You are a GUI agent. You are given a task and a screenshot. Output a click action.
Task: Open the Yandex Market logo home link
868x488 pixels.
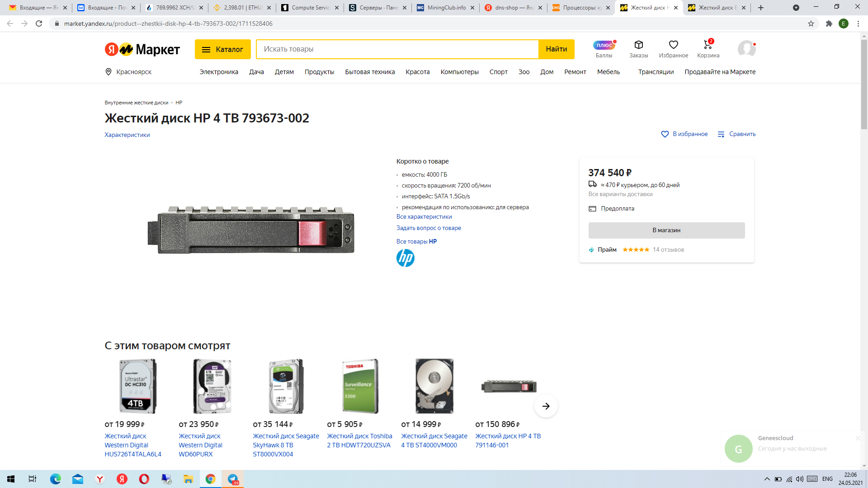[142, 49]
